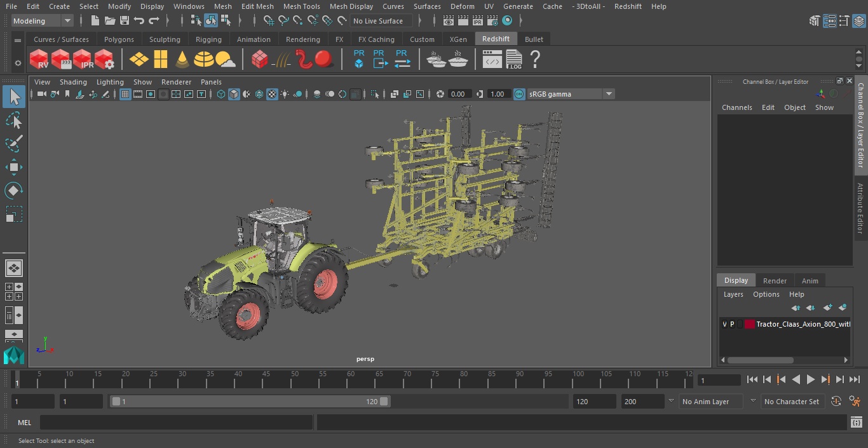Click the range slider bar handle at 120
Screen dimensions: 868x448
click(x=384, y=402)
